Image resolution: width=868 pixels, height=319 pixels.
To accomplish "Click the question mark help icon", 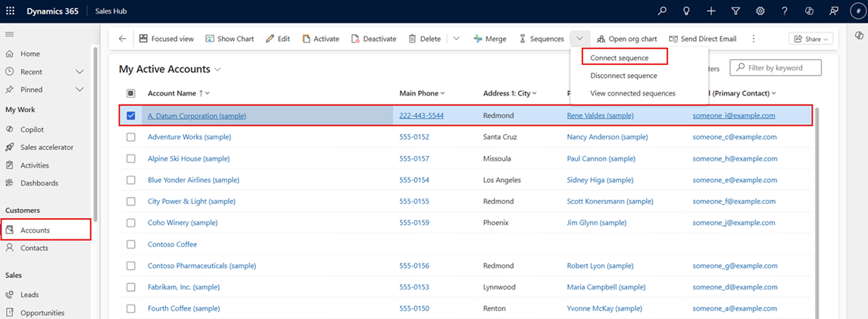I will click(x=785, y=11).
